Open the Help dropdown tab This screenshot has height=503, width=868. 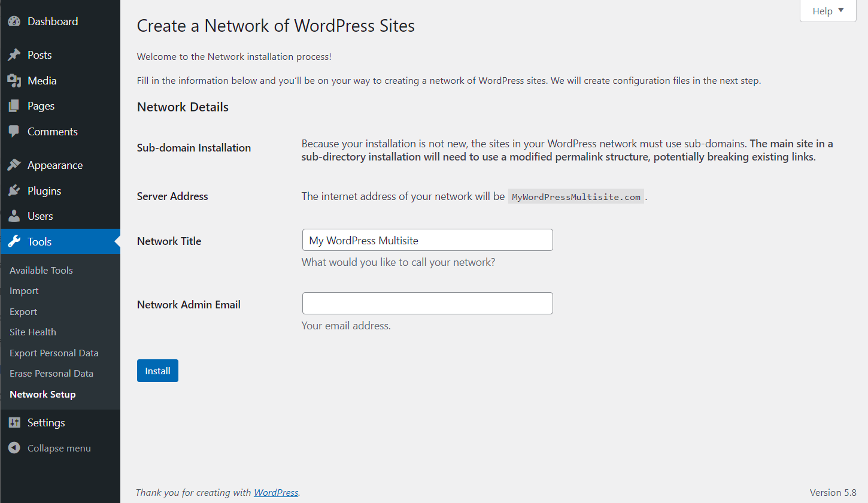(x=828, y=11)
